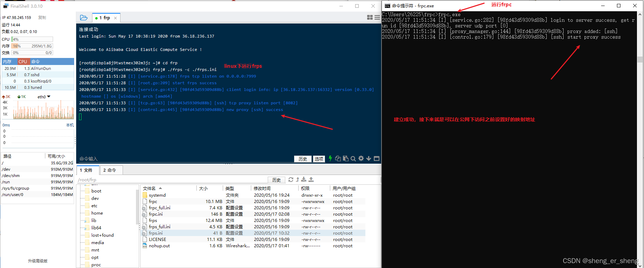Viewport: 644px width, 268px height.
Task: Open the connection manager folder icon
Action: pyautogui.click(x=84, y=18)
